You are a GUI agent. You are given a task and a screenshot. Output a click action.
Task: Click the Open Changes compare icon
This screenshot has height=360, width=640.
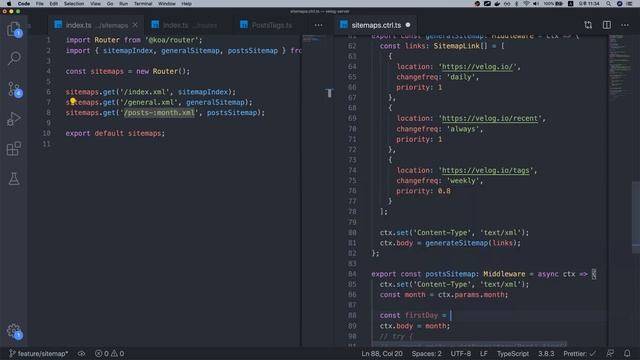coord(588,25)
